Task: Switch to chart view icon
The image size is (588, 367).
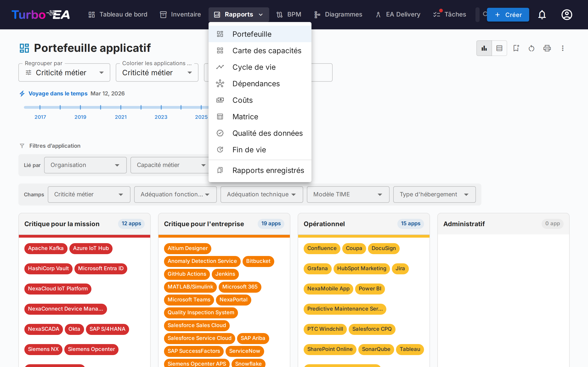Action: click(484, 48)
